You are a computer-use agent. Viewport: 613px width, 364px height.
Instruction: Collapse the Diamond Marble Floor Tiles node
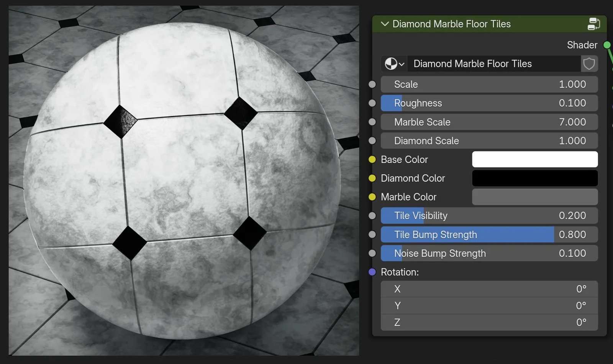coord(384,24)
